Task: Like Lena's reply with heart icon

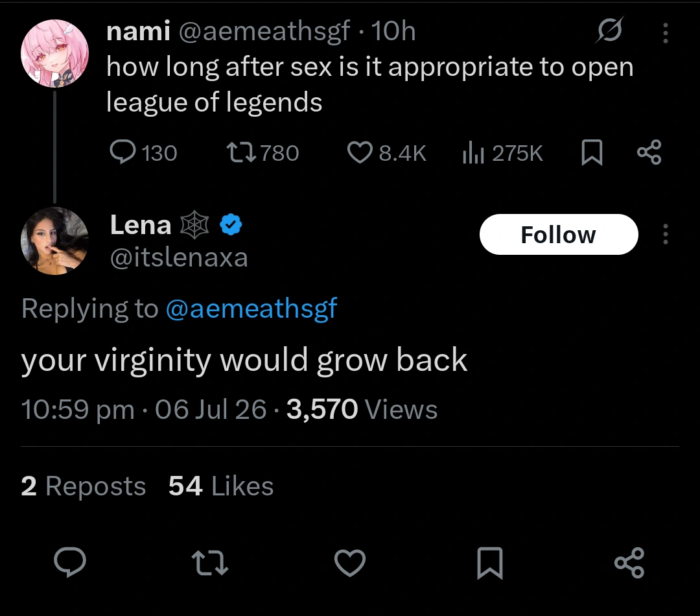Action: [350, 563]
